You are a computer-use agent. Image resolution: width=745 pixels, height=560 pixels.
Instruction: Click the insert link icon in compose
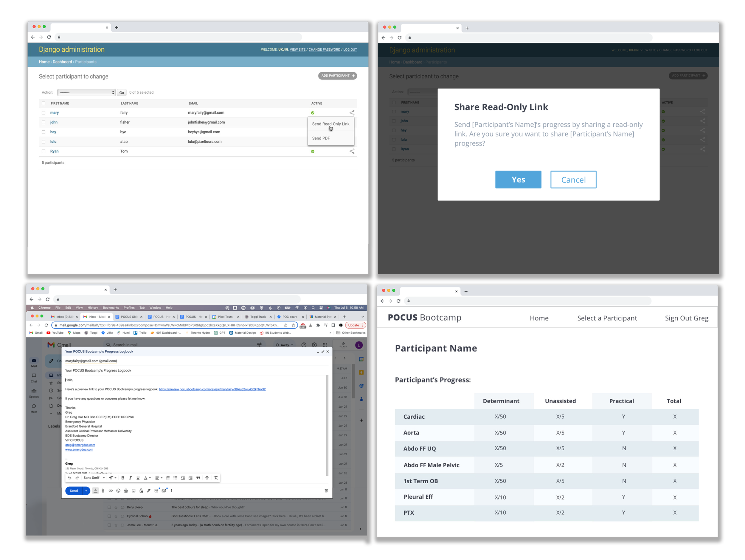111,491
